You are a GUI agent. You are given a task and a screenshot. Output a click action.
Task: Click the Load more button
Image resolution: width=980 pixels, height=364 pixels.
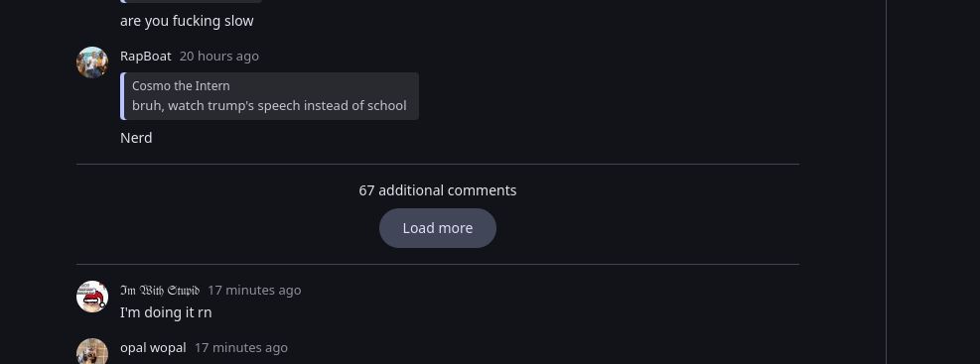(438, 228)
